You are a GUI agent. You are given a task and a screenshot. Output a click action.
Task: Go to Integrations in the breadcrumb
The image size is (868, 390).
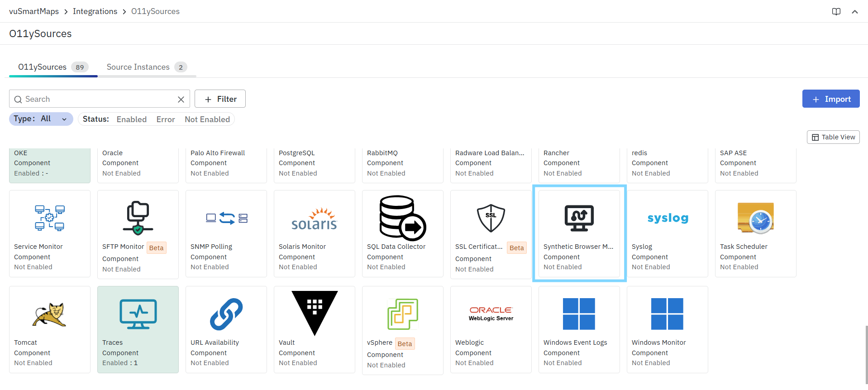point(95,11)
